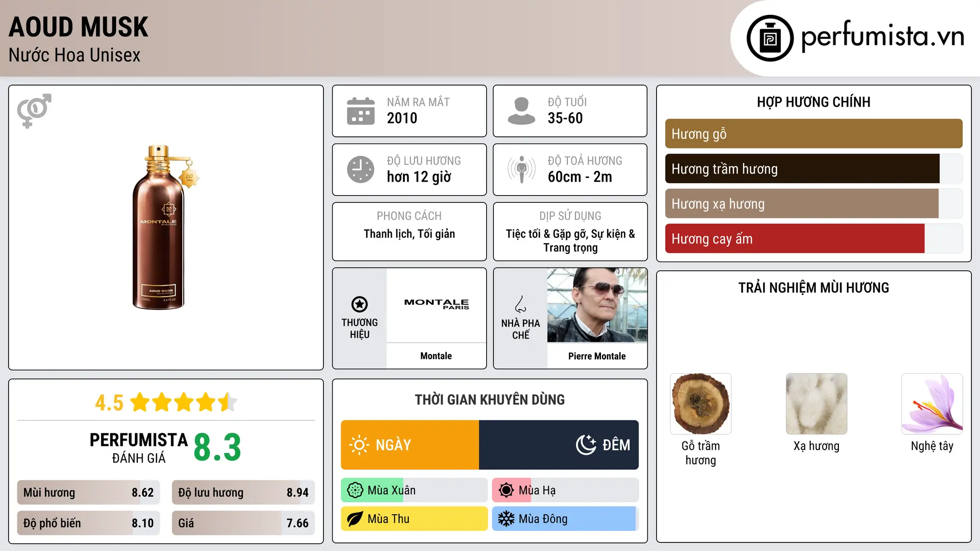The width and height of the screenshot is (980, 551).
Task: Click the 4.5 star rating number
Action: [109, 403]
